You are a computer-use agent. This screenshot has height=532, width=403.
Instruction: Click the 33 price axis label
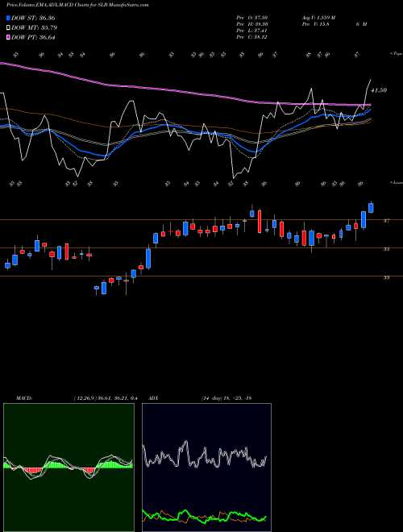[386, 277]
